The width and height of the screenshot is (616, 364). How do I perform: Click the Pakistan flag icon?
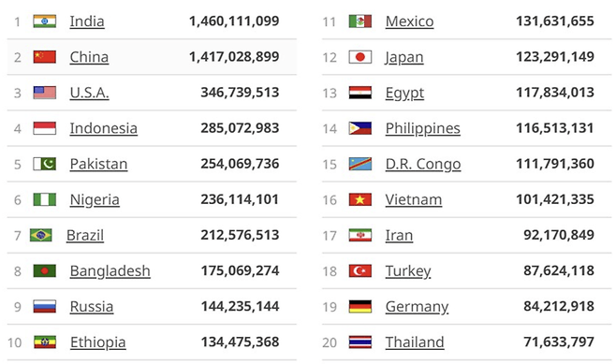pos(44,164)
